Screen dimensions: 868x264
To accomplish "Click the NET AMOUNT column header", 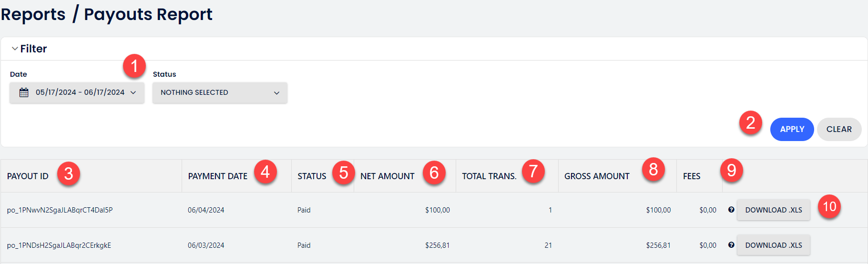I will [388, 176].
